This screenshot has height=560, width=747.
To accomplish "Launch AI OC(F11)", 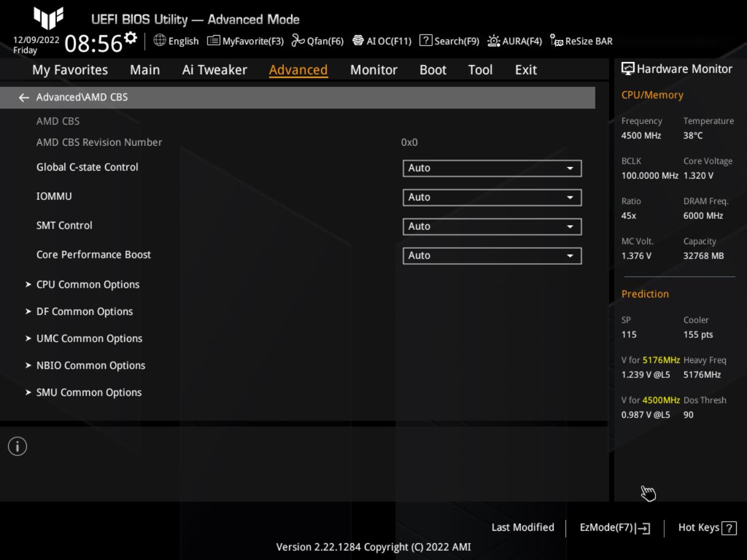I will point(382,41).
